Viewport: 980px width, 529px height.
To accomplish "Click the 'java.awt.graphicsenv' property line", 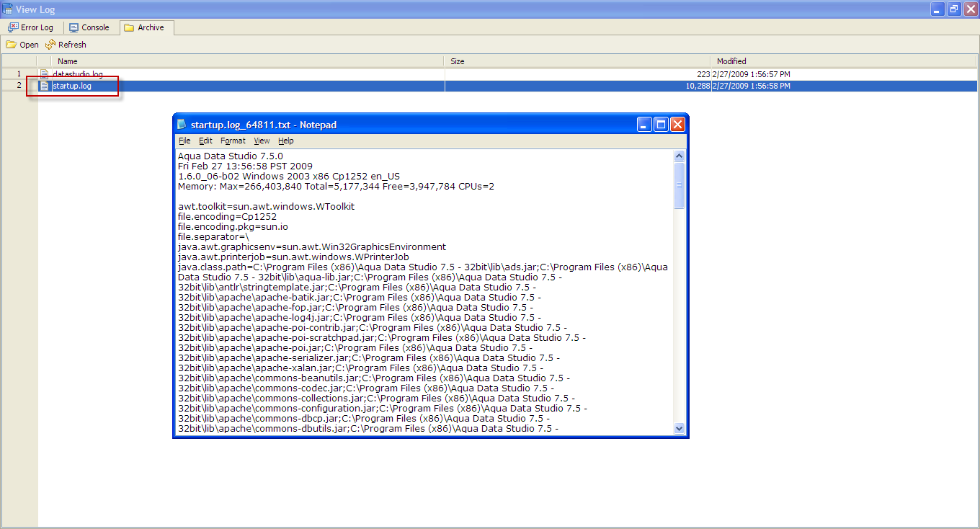I will 312,246.
